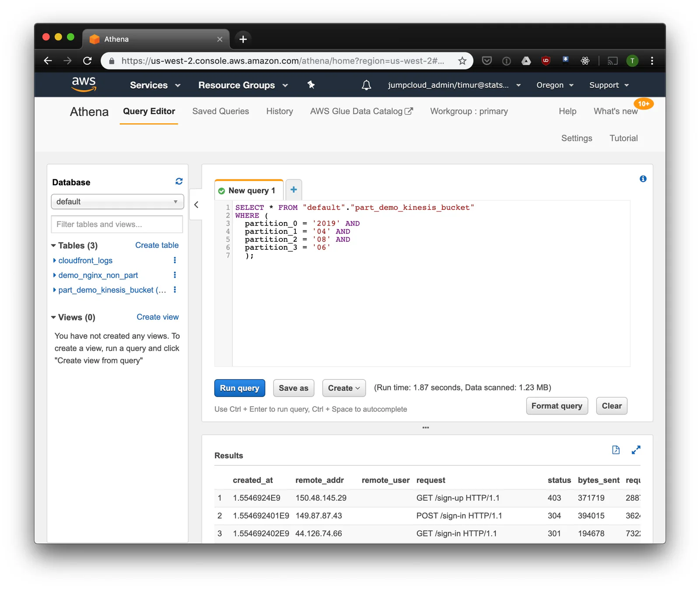Click the POST /sign-in HTTP/1.1 cell

click(459, 516)
